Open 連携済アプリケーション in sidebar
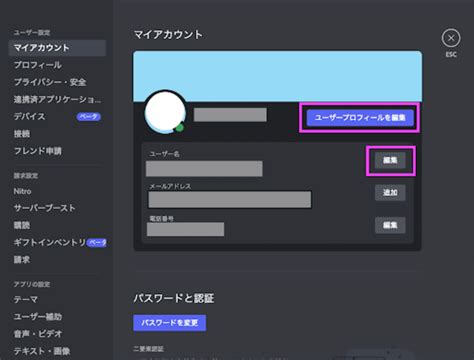The width and height of the screenshot is (474, 360). click(x=57, y=99)
